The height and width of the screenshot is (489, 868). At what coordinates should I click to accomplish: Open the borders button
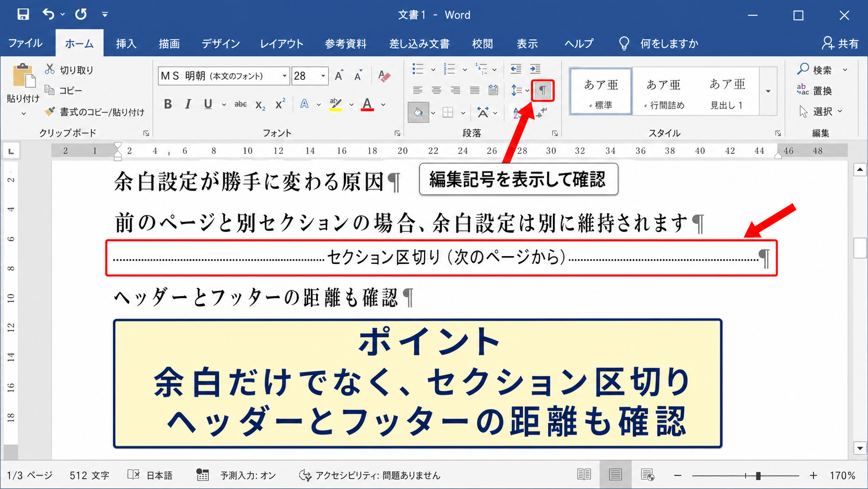click(447, 112)
